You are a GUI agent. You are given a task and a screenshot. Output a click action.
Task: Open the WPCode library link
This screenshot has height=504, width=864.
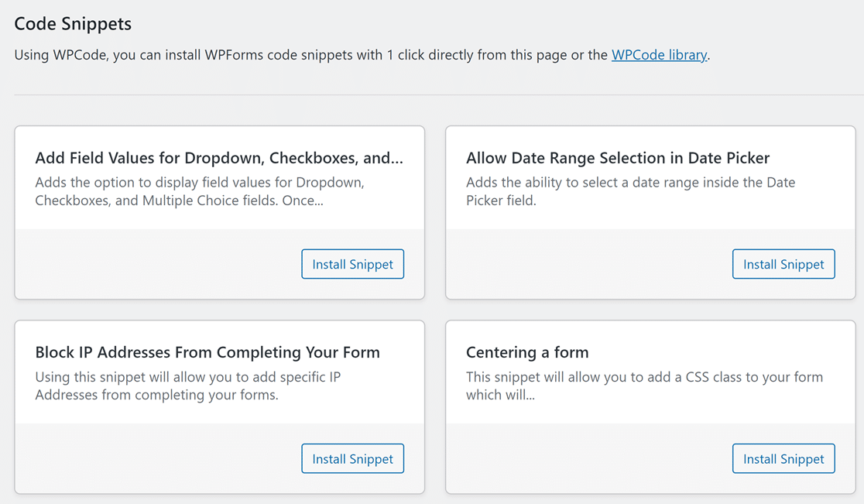click(x=659, y=55)
